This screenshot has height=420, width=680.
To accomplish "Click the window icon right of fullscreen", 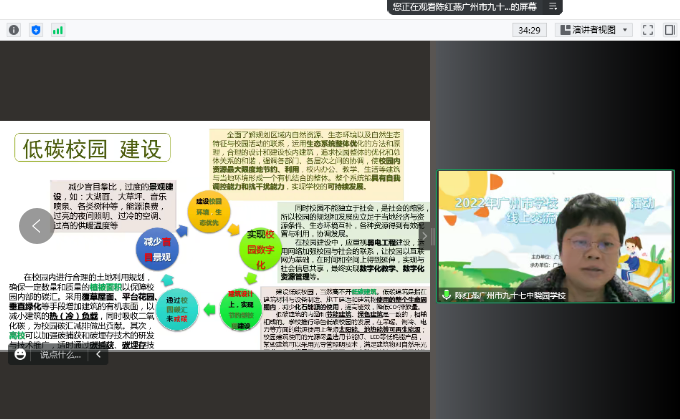I will [x=668, y=30].
